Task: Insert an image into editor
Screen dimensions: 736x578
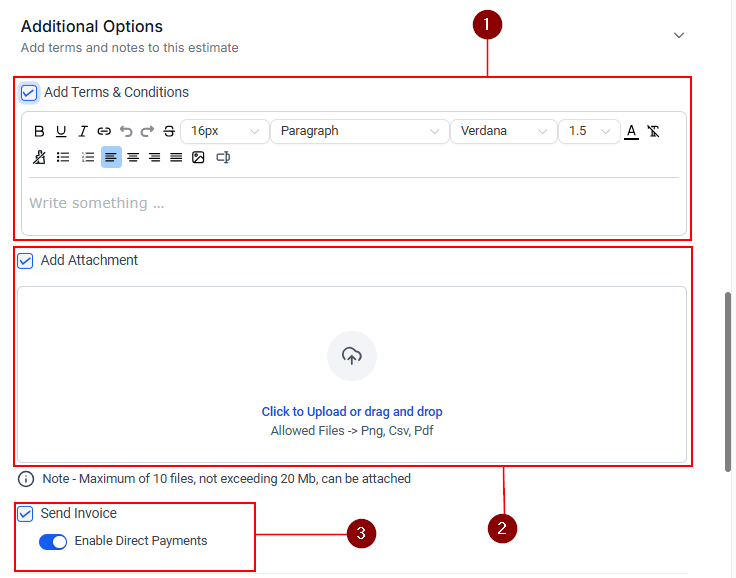Action: click(198, 157)
